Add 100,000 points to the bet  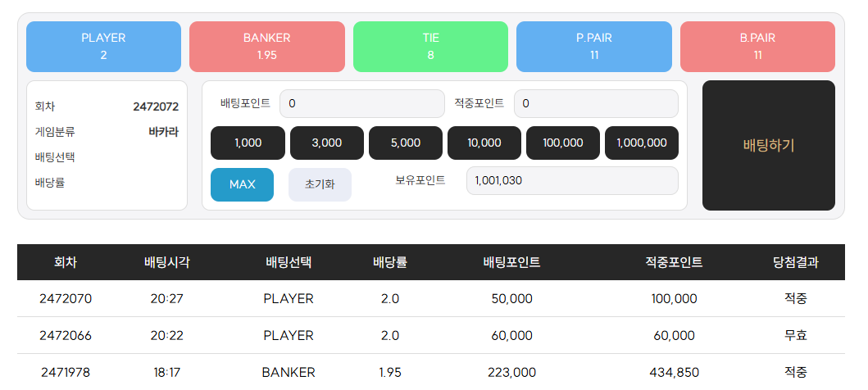click(563, 143)
